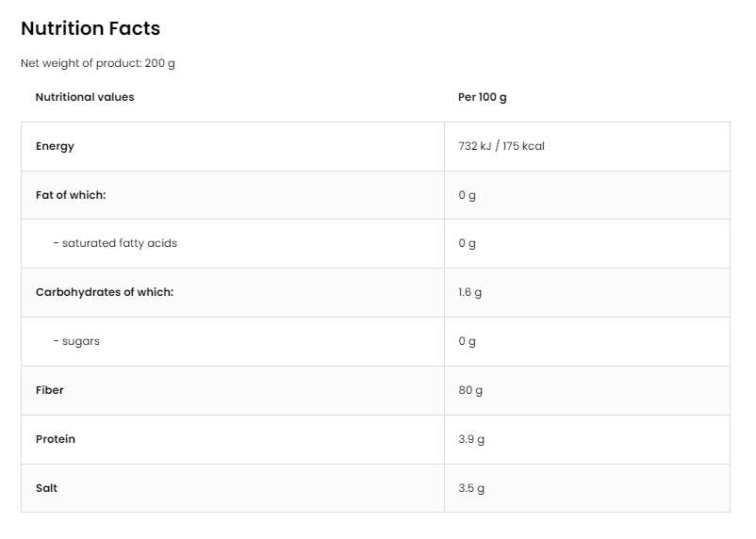Click the 0 g value for Fat
Screen dimensions: 756x539
[467, 195]
